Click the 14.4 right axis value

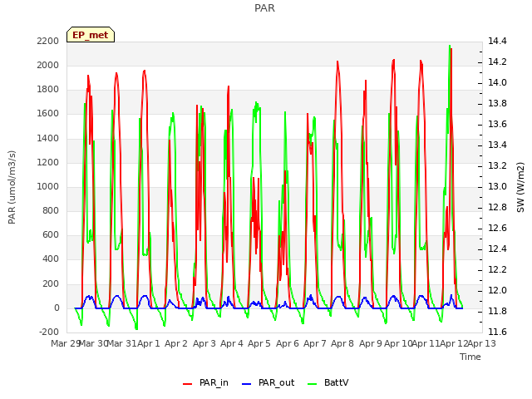pyautogui.click(x=497, y=41)
